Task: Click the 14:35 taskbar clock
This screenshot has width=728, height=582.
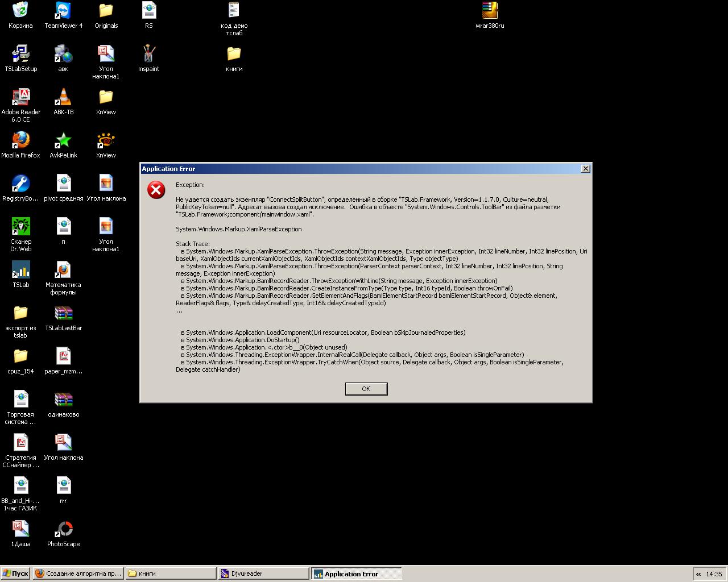Action: 714,574
